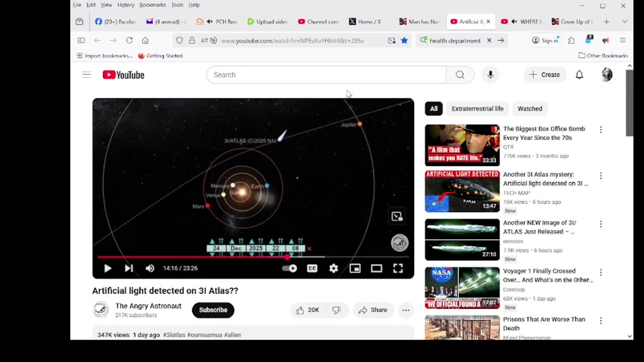Mute the video volume
The height and width of the screenshot is (362, 644).
point(150,268)
